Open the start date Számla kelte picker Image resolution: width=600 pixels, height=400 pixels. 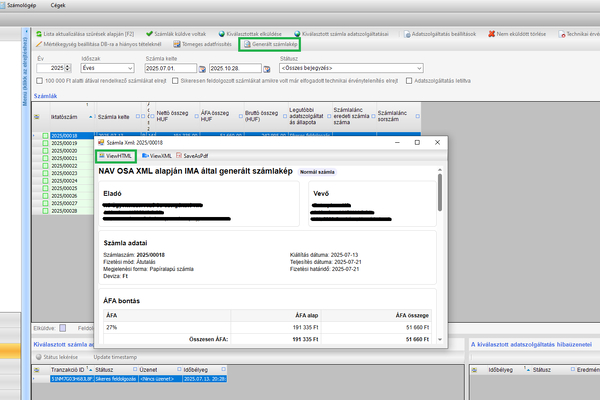(200, 68)
